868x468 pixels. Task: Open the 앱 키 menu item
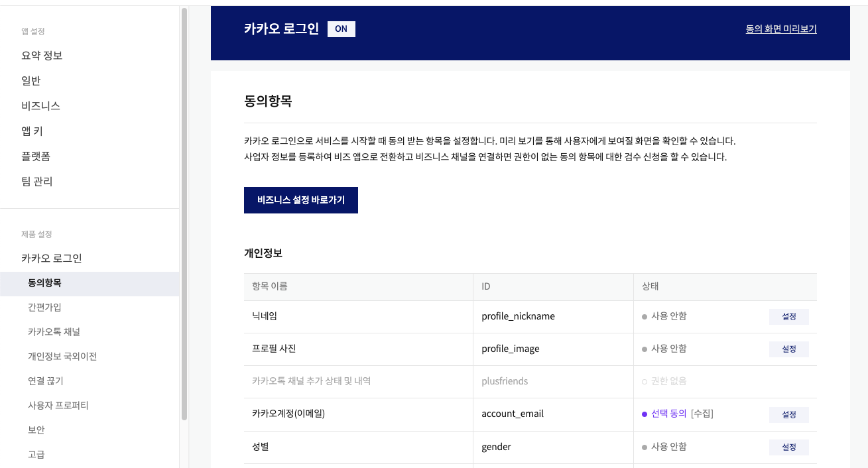coord(32,131)
